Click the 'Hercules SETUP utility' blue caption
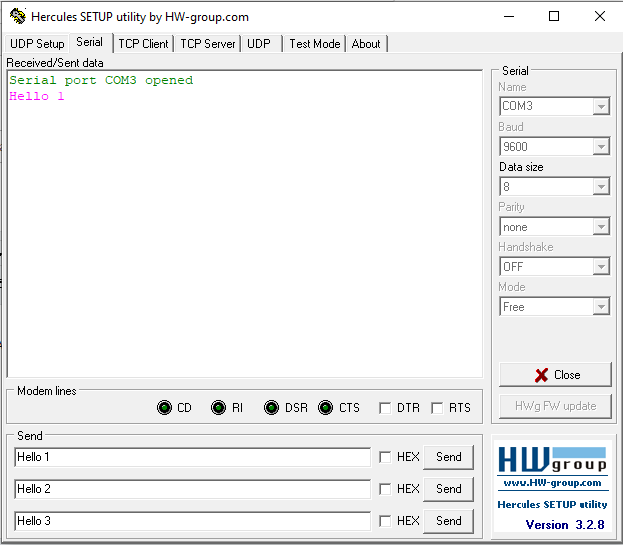Screen dimensions: 623x545 [x=552, y=504]
